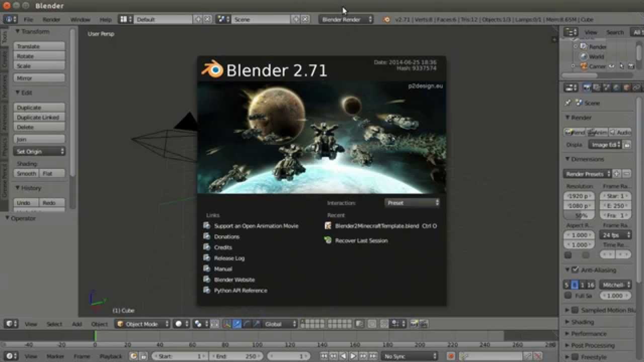The width and height of the screenshot is (644, 362).
Task: Expand the Post Processing panel
Action: click(590, 345)
